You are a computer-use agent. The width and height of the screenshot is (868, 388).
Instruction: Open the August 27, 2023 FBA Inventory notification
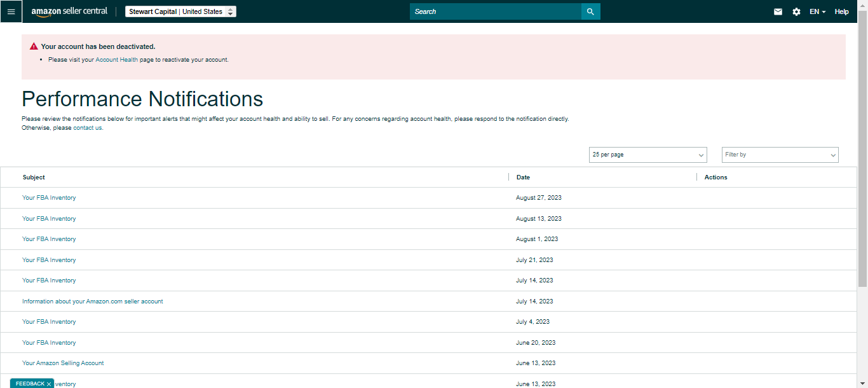pyautogui.click(x=49, y=198)
